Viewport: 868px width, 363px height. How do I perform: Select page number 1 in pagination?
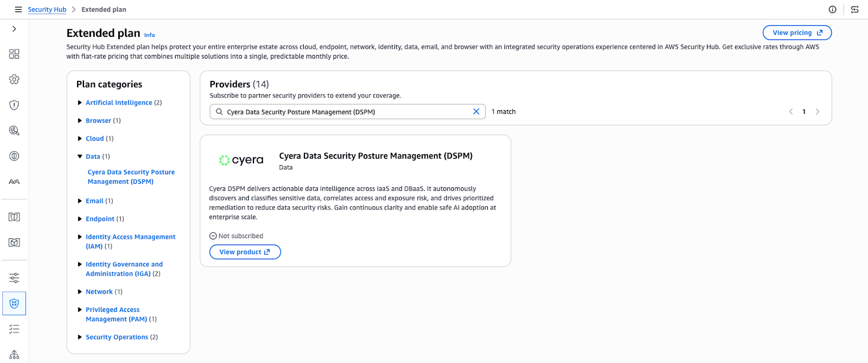(x=804, y=112)
